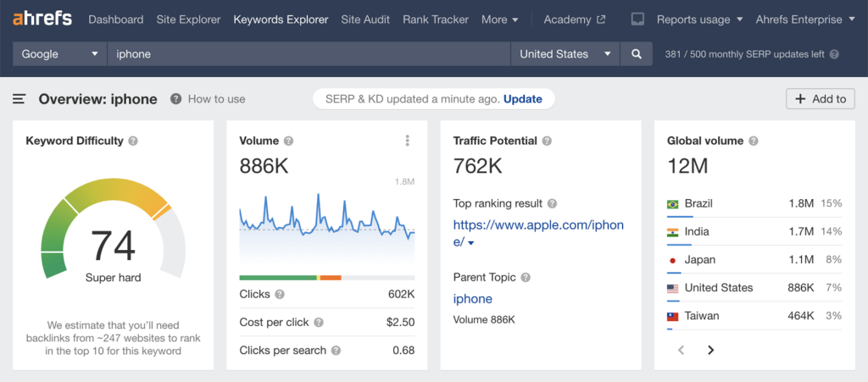
Task: Open Site Explorer
Action: [x=188, y=19]
